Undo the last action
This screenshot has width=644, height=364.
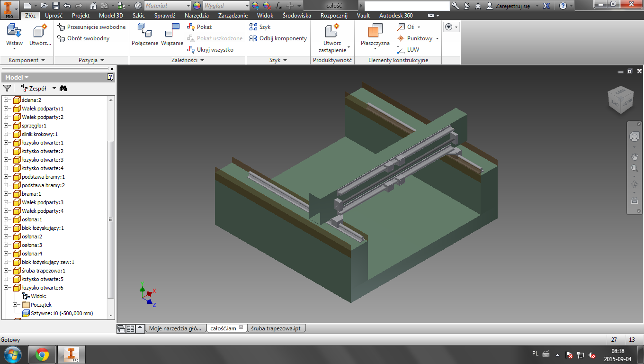point(67,6)
